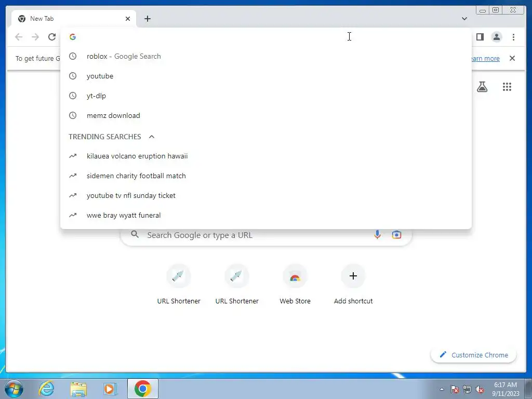The width and height of the screenshot is (532, 399).
Task: Open Windows Explorer folder in taskbar
Action: 78,389
